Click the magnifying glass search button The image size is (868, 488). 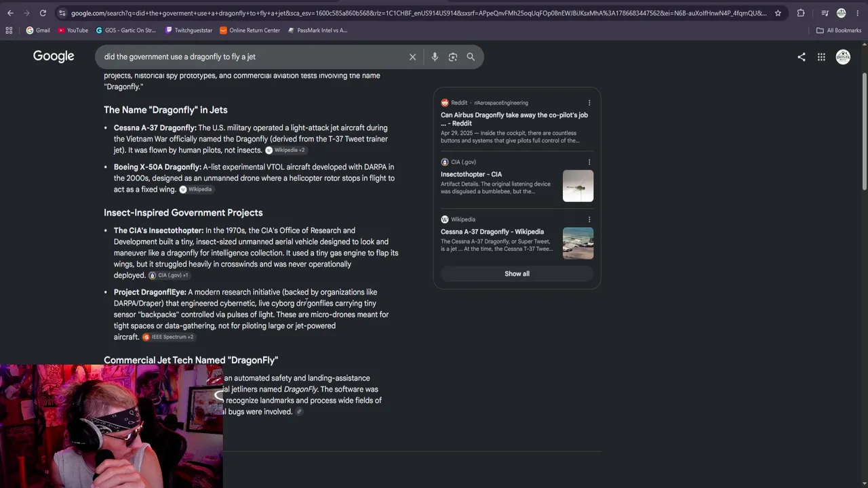tap(471, 57)
